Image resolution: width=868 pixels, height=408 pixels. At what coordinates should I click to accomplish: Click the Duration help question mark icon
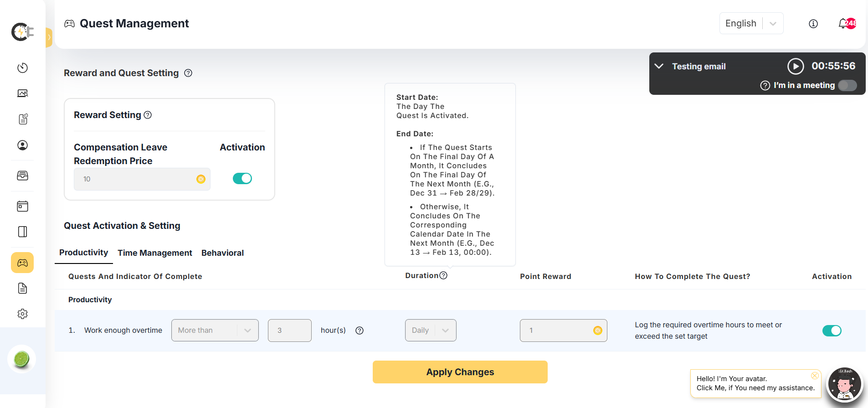tap(443, 275)
